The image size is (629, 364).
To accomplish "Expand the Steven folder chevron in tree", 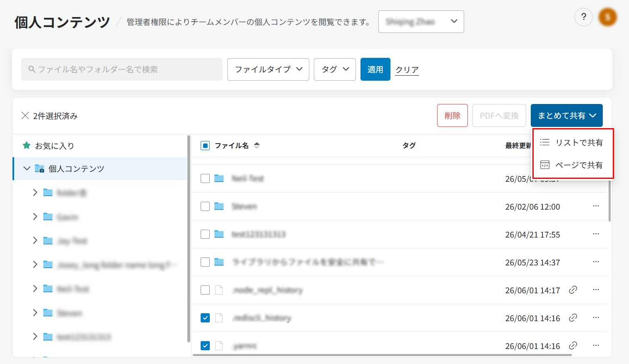I will click(x=35, y=312).
